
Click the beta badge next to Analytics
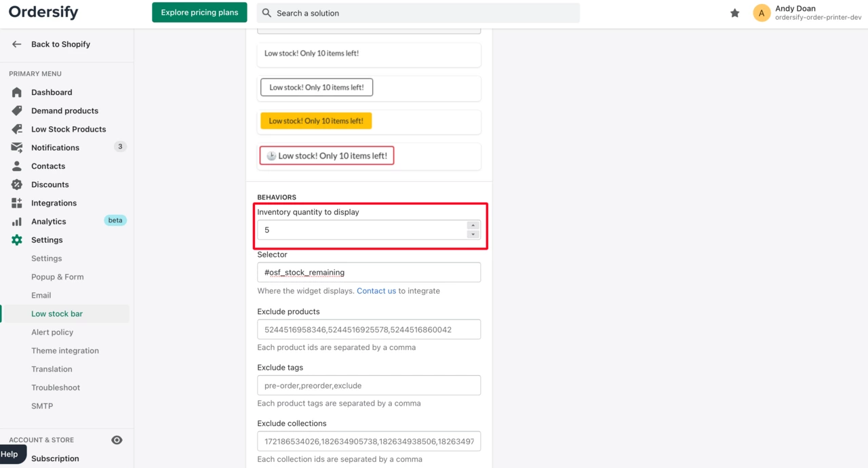click(x=115, y=220)
